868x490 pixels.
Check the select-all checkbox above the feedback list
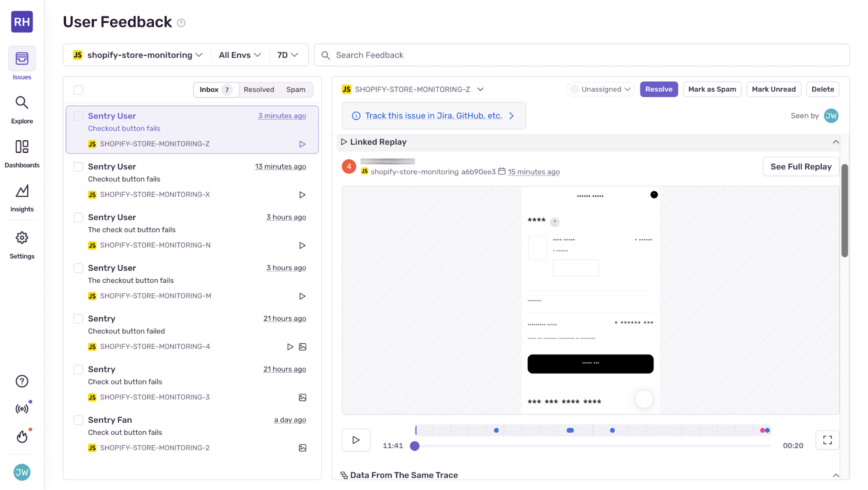78,90
